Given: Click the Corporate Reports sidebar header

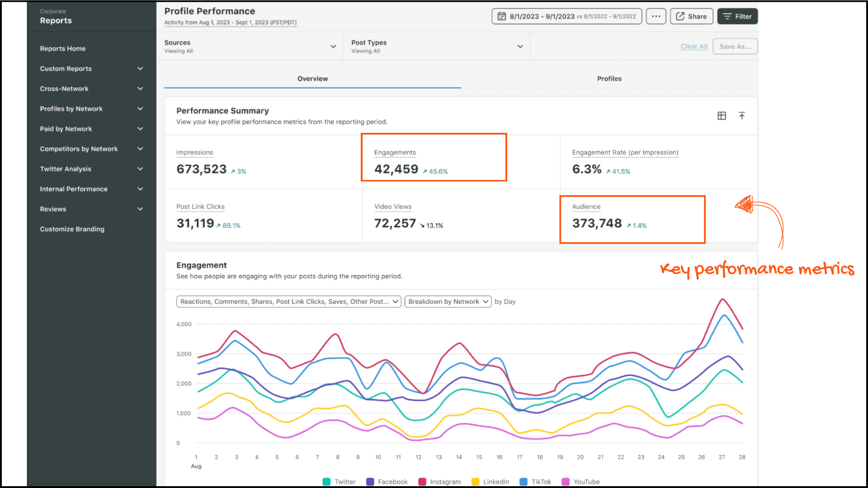Looking at the screenshot, I should coord(56,17).
